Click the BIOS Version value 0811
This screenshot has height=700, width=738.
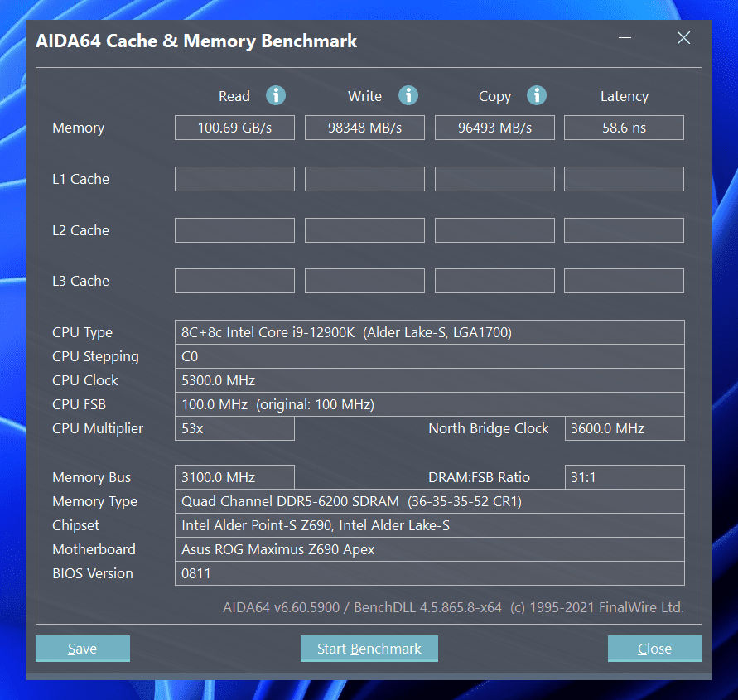[x=430, y=573]
